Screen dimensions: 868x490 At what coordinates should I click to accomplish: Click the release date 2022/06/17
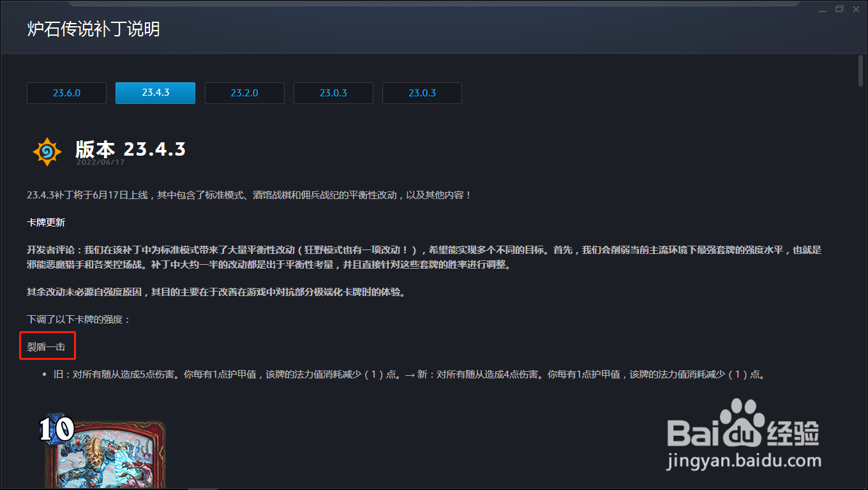point(100,162)
